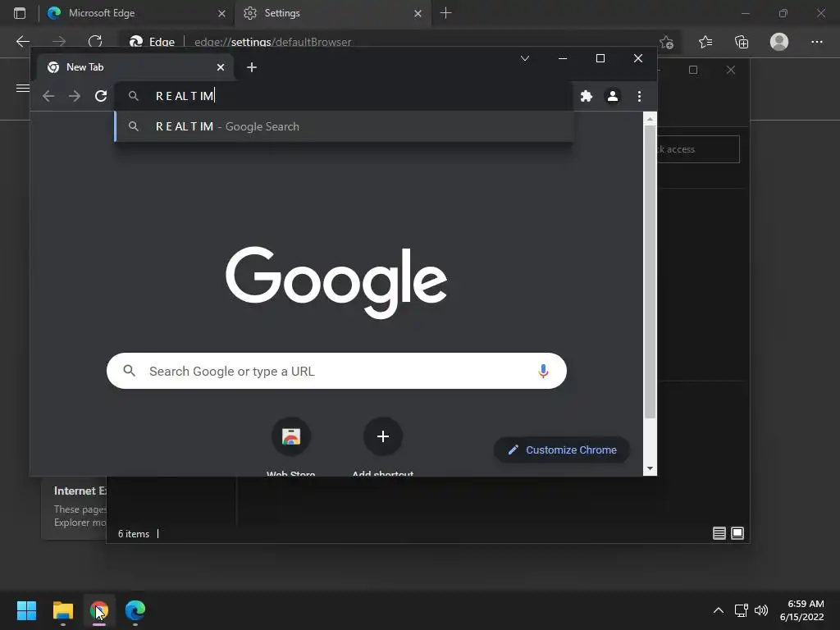Click Edge back arrow button
Screen dimensions: 840x630
pyautogui.click(x=23, y=41)
